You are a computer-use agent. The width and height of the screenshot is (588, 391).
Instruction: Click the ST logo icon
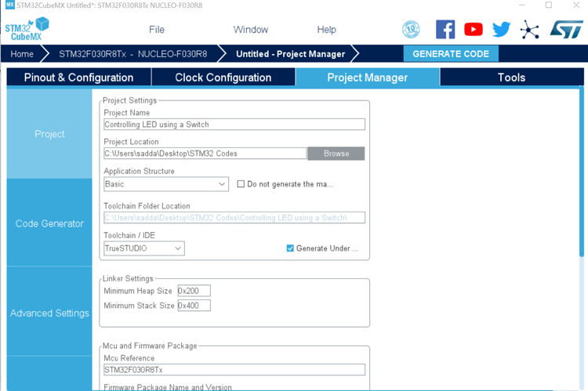[x=566, y=29]
